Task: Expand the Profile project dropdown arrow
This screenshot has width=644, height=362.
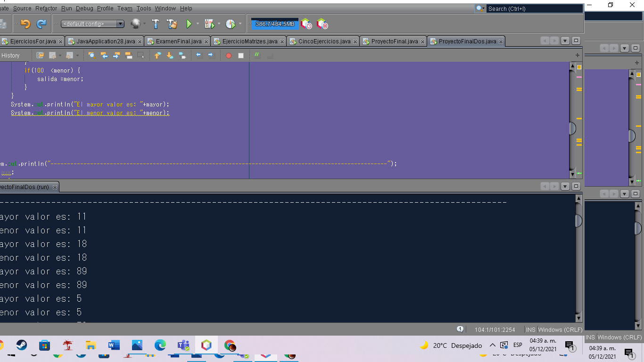Action: pos(240,24)
